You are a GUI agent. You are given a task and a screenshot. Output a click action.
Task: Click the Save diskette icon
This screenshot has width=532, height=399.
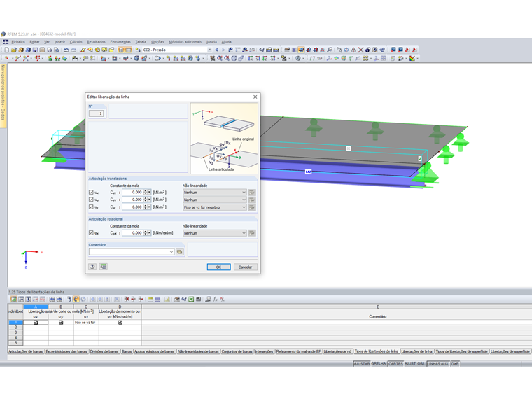[35, 50]
